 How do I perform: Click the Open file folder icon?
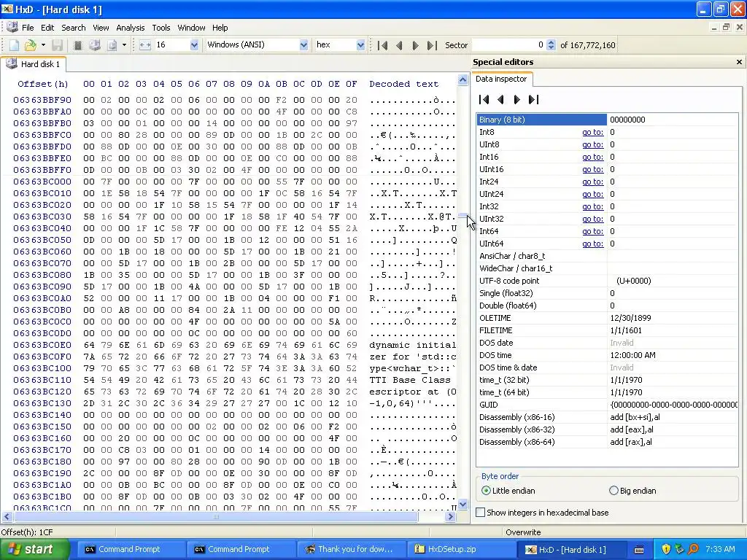[x=31, y=45]
